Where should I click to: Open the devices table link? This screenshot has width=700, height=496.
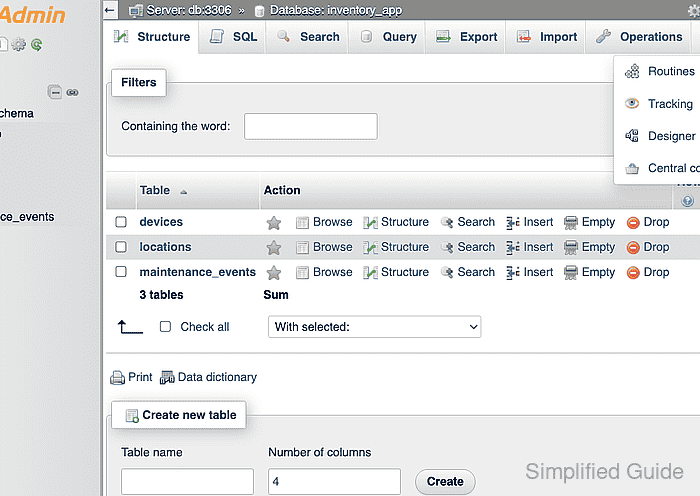(x=161, y=222)
